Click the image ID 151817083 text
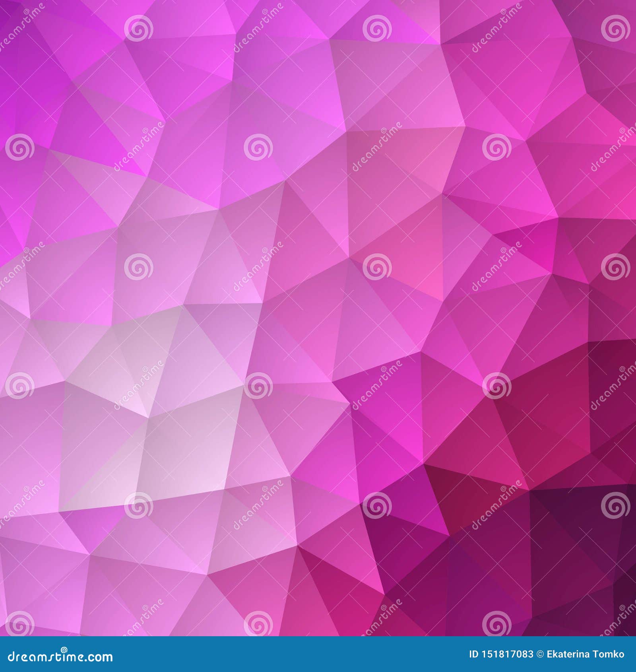 pos(500,653)
